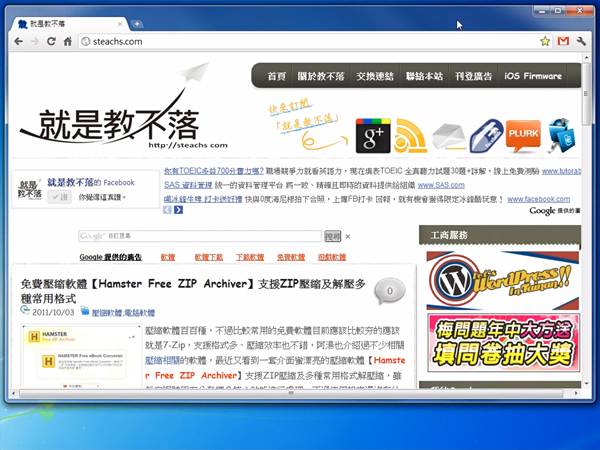The width and height of the screenshot is (600, 450).
Task: Click the Google custom search field
Action: (200, 236)
